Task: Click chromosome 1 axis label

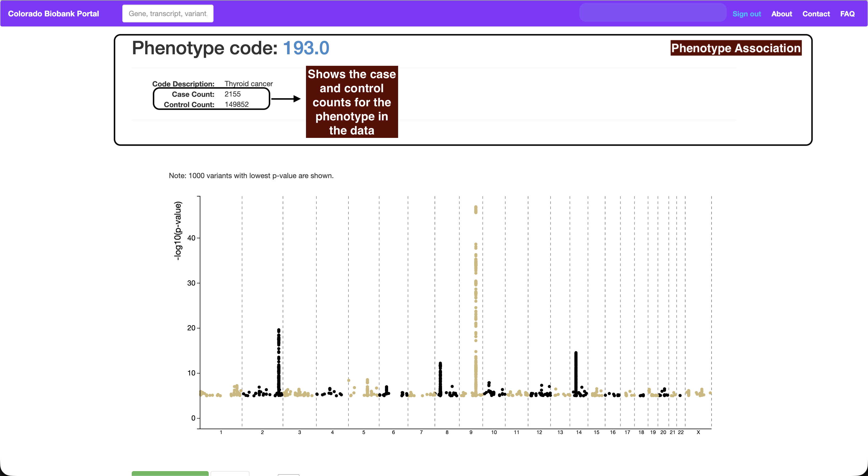Action: (221, 432)
